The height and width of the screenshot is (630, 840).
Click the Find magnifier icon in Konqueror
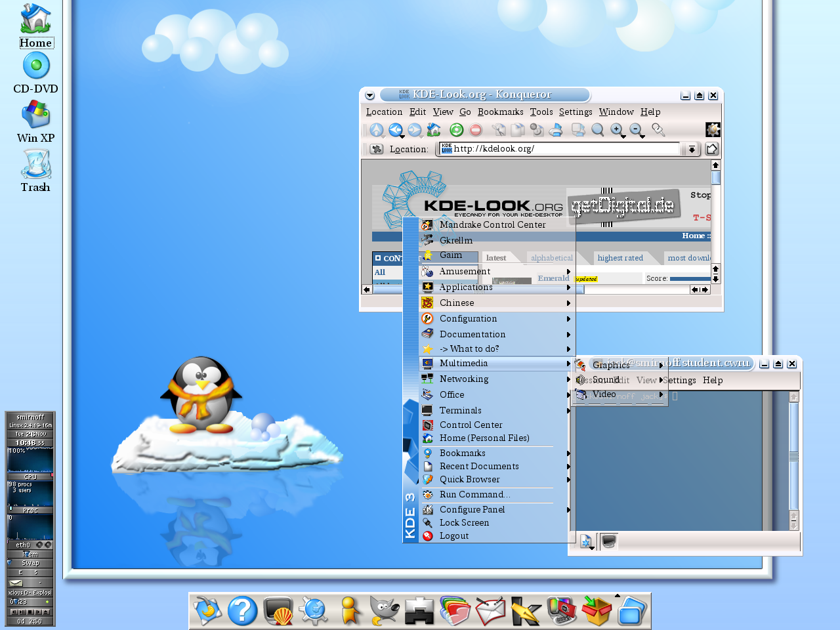pos(597,130)
